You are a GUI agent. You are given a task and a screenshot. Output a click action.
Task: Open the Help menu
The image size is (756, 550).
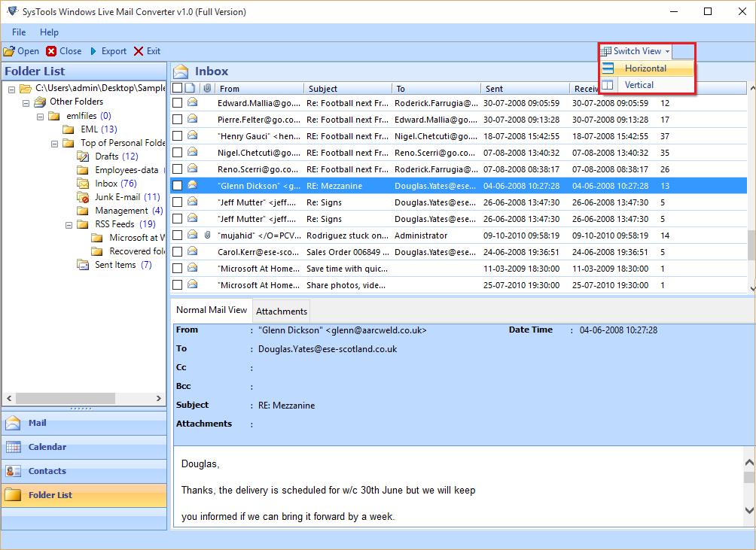click(x=49, y=32)
